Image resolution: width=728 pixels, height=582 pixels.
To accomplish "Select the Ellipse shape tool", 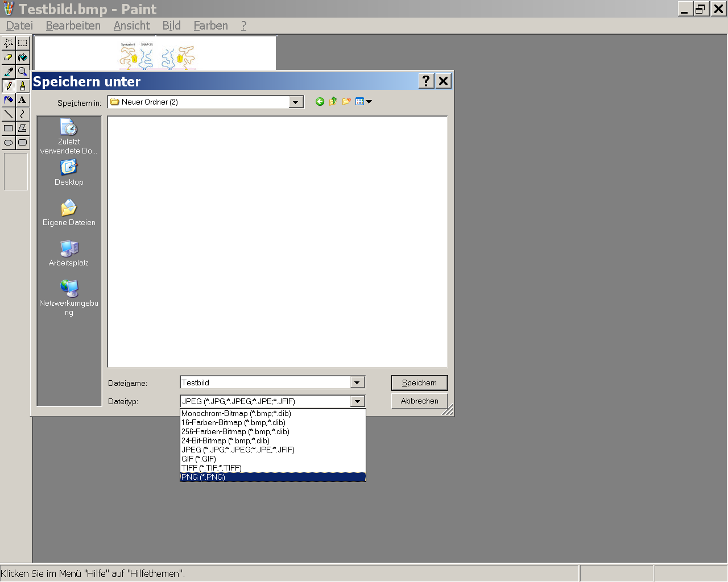I will tap(9, 143).
